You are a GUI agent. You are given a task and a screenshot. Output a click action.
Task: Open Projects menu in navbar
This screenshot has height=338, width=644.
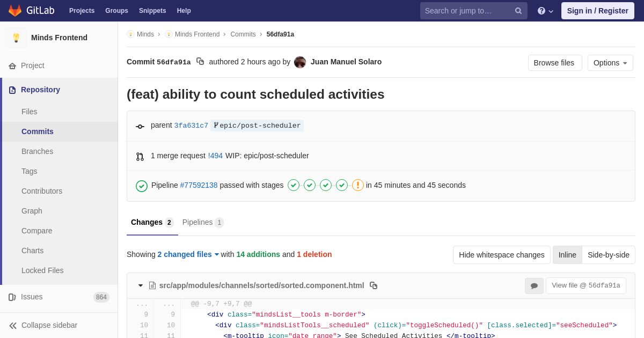click(82, 11)
